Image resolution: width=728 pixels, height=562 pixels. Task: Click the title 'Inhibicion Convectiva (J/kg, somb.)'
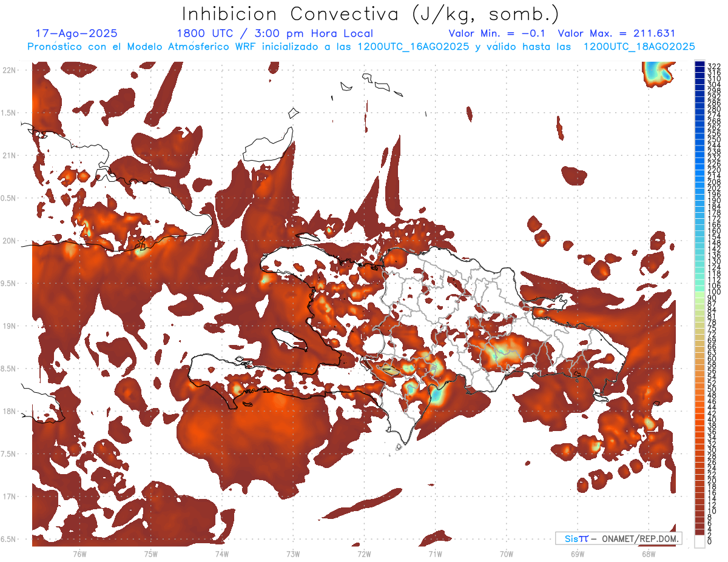point(370,14)
